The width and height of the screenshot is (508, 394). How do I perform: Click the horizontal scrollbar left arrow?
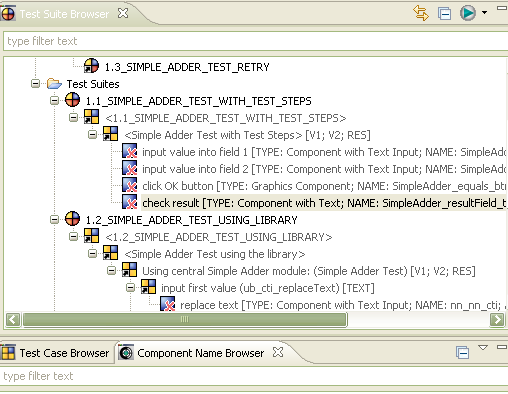(x=13, y=319)
